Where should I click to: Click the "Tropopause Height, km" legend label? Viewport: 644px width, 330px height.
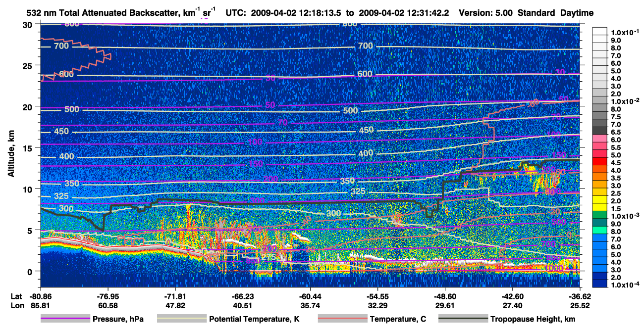pos(533,319)
